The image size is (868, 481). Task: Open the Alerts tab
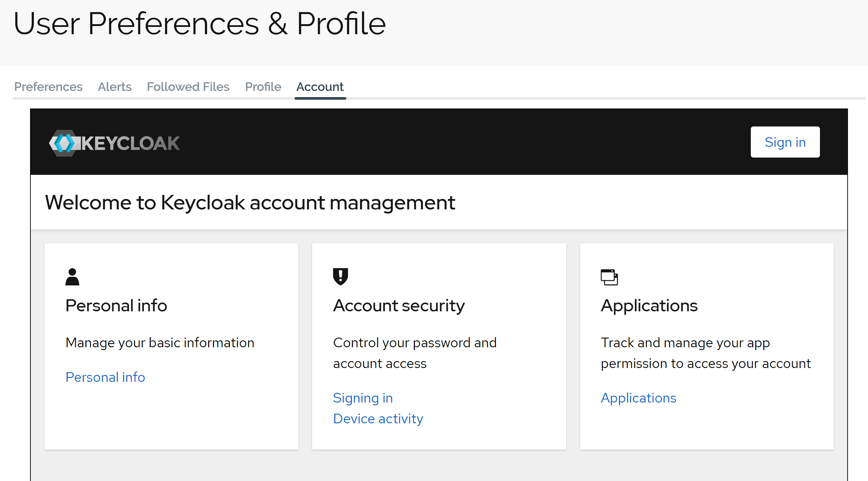coord(115,87)
